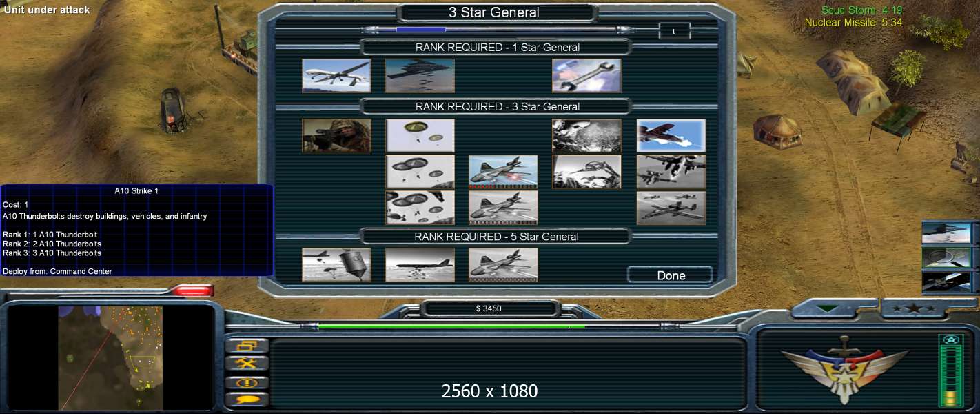Click the Unit under attack message
The height and width of the screenshot is (414, 980).
click(48, 10)
